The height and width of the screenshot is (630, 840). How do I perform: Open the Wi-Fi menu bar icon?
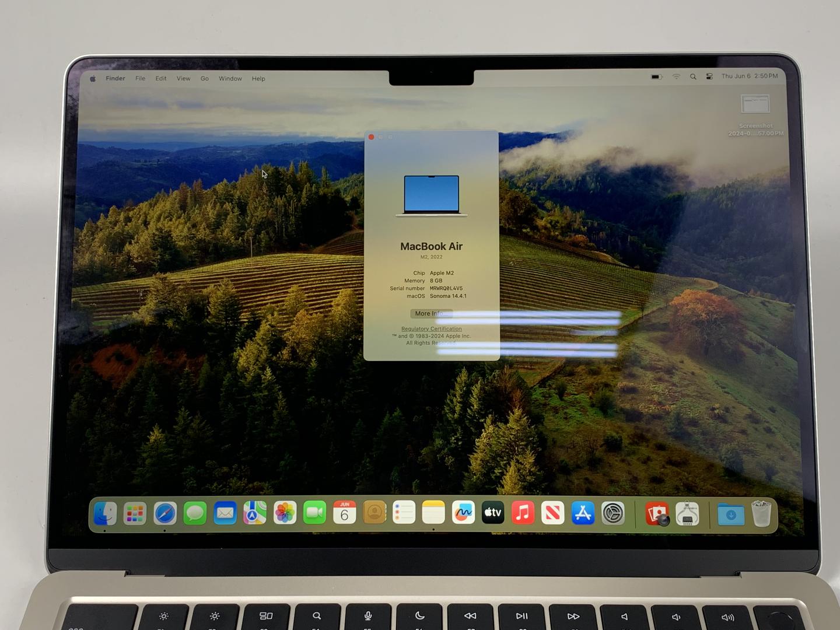tap(676, 76)
